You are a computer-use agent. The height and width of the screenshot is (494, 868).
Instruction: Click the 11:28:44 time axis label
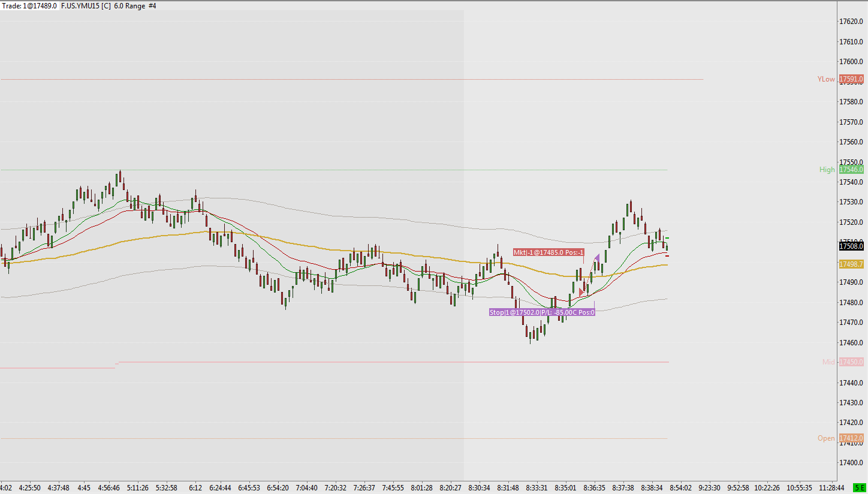(831, 488)
